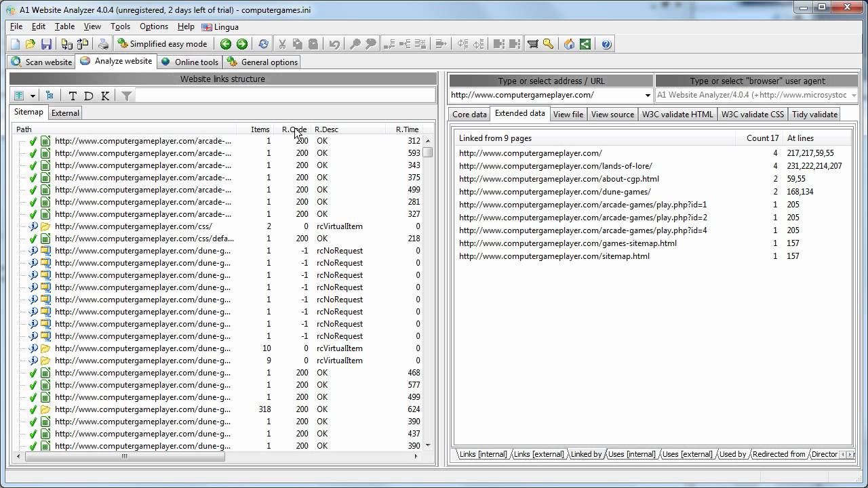Screen dimensions: 868x488
Task: Open the Options menu
Action: coord(154,26)
